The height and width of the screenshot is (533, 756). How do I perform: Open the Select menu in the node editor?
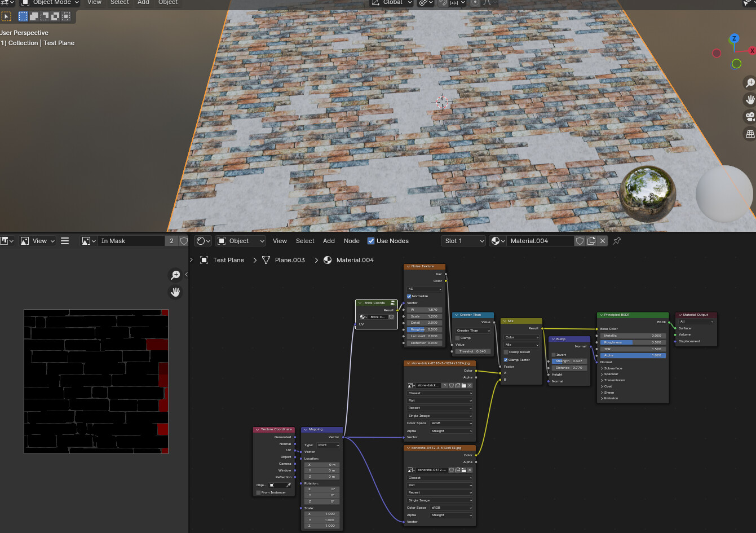coord(305,241)
